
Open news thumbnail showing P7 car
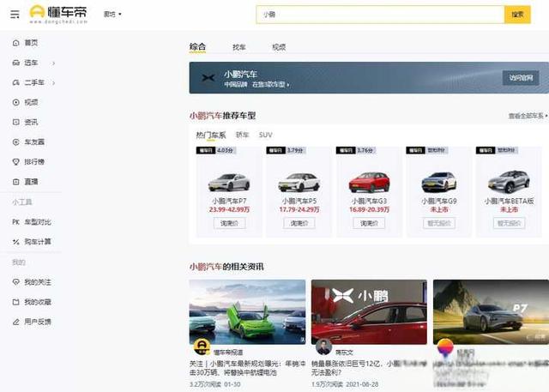491,312
